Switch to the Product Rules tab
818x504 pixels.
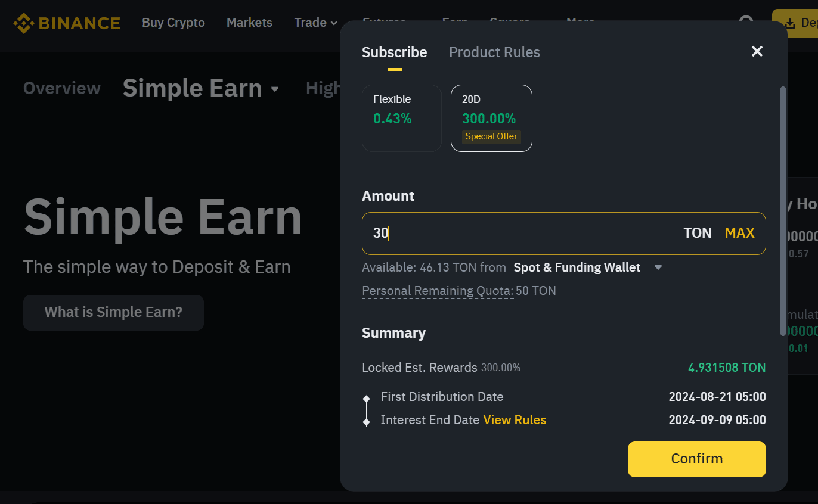(x=494, y=52)
